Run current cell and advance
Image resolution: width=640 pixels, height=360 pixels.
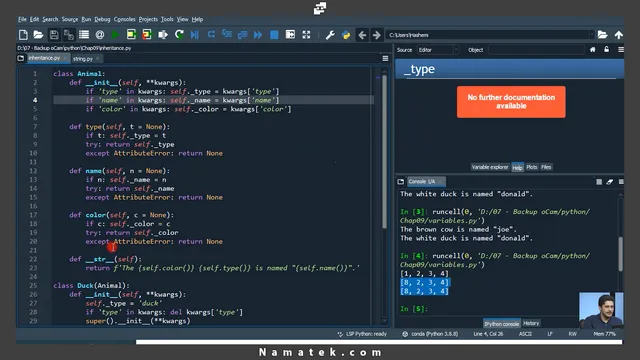pyautogui.click(x=147, y=35)
